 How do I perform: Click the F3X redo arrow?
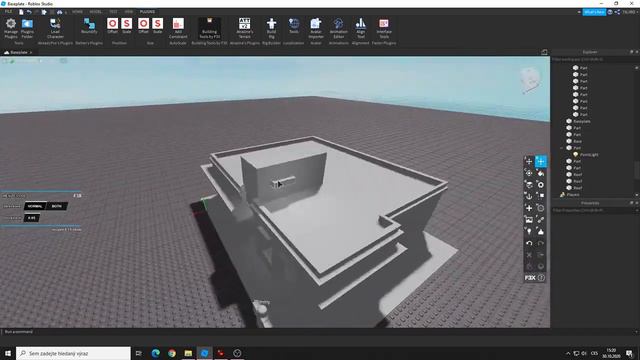(x=541, y=243)
